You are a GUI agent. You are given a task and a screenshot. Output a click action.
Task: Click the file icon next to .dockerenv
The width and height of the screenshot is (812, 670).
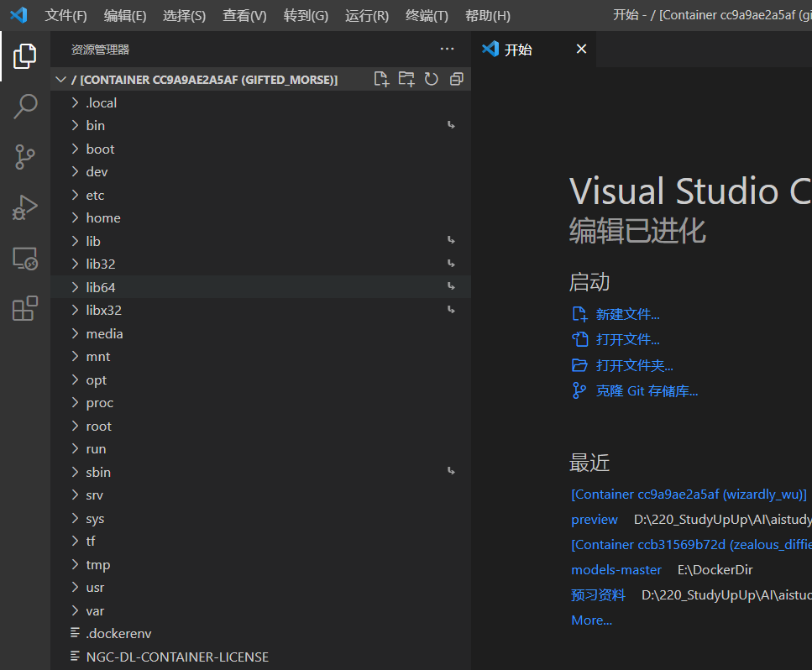(75, 633)
